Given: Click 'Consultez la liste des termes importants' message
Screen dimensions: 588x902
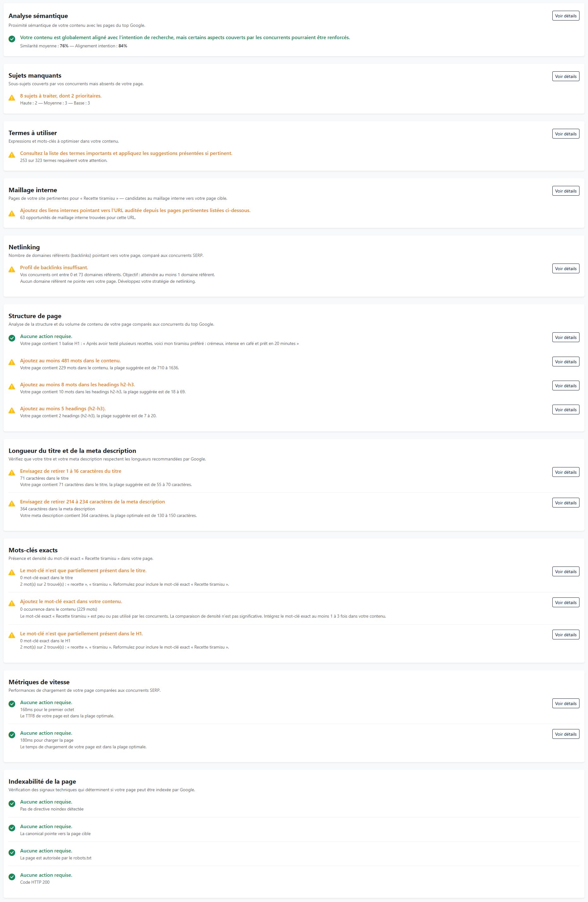Looking at the screenshot, I should 126,153.
